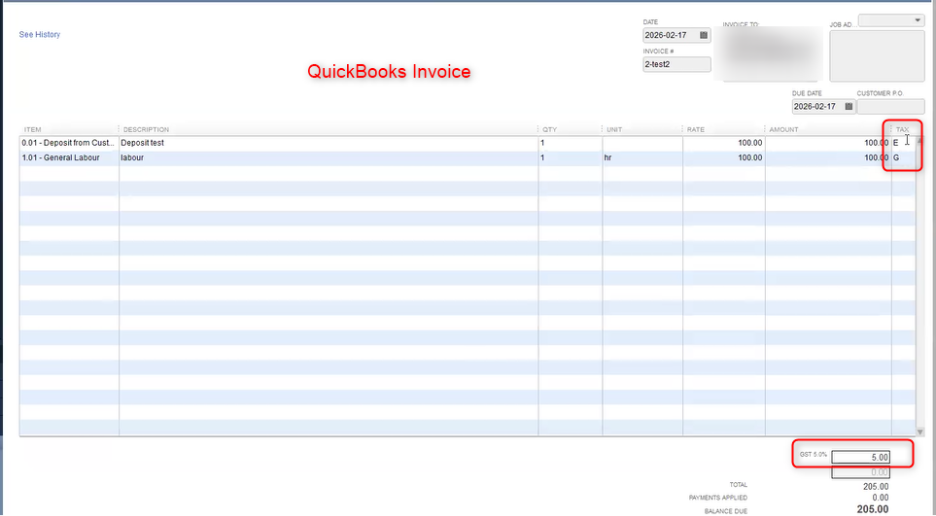
Task: Click the rate cell of labour row
Action: pos(724,158)
